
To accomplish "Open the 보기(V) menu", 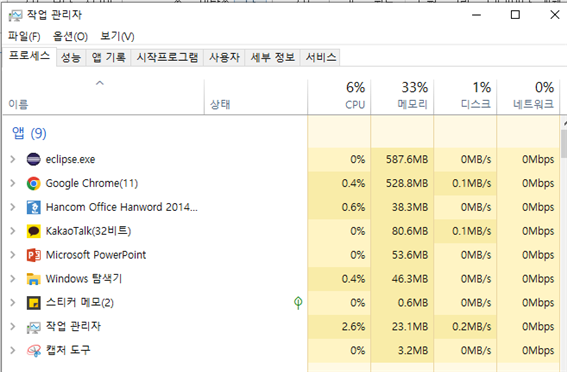I will [117, 36].
